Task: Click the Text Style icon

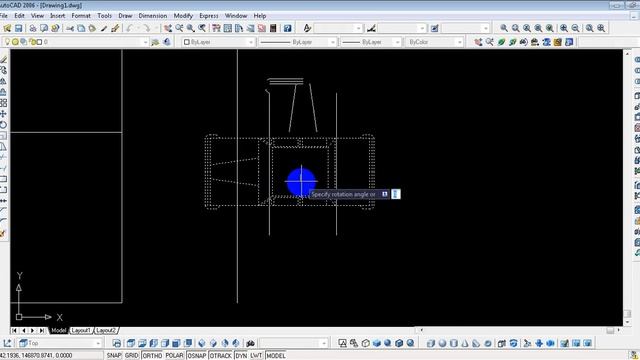Action: (x=307, y=28)
